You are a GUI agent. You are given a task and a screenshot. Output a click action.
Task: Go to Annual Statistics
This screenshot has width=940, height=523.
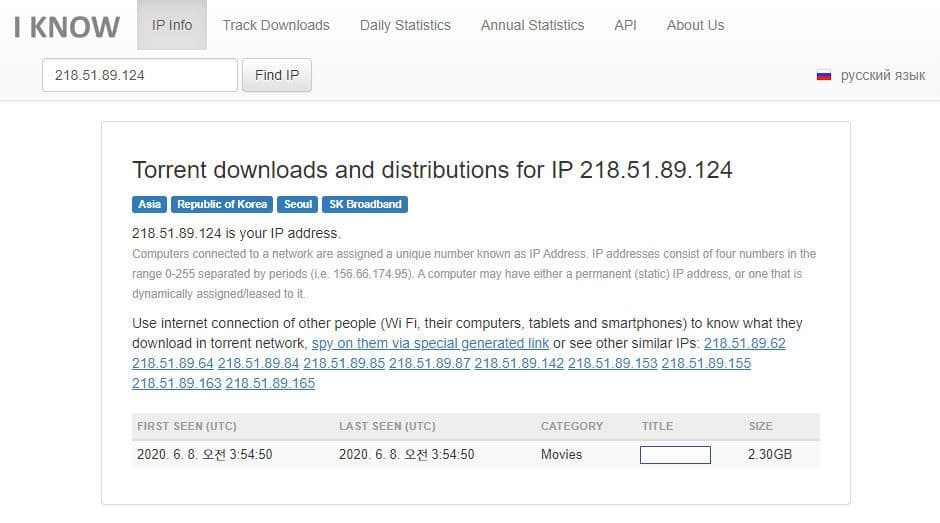click(532, 25)
